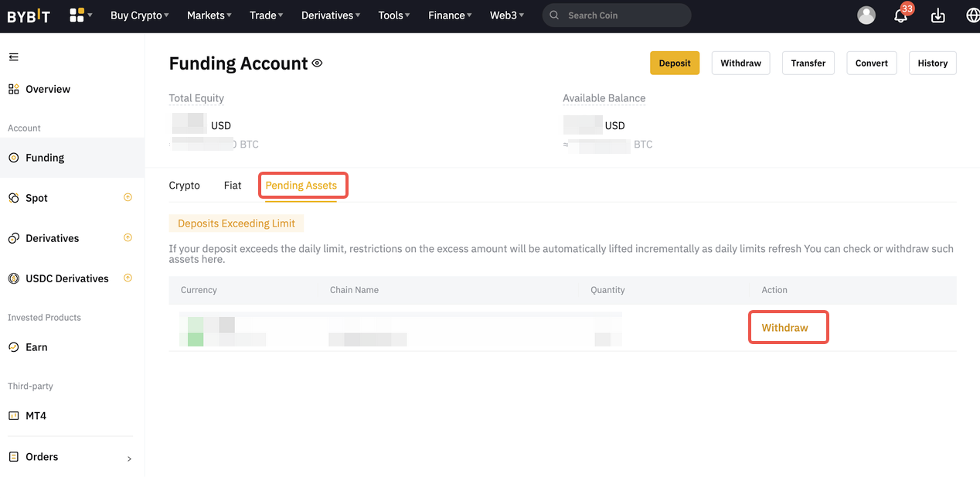Open the History button
980x498 pixels.
tap(932, 63)
